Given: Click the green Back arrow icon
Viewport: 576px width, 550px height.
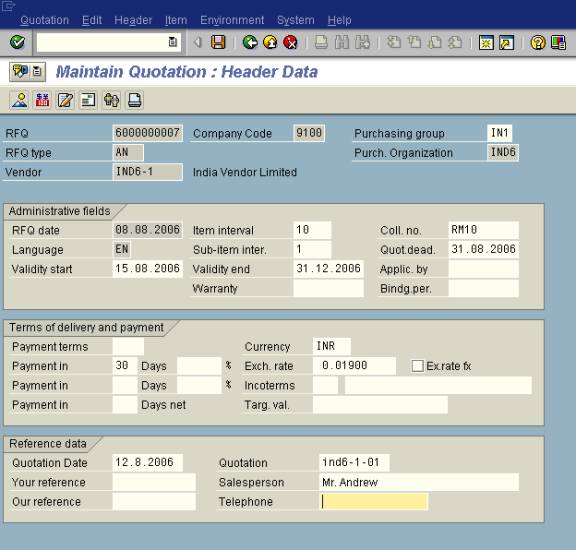Looking at the screenshot, I should [x=250, y=42].
